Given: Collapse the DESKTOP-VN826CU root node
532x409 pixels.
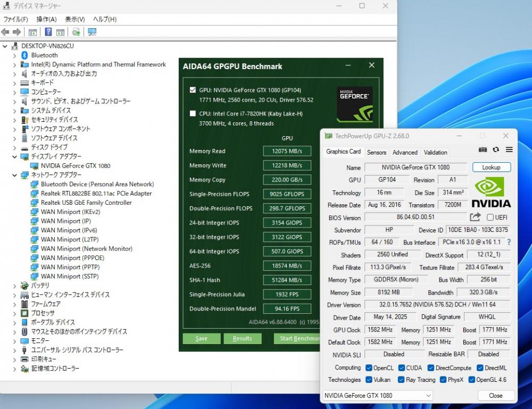Looking at the screenshot, I should (x=5, y=46).
